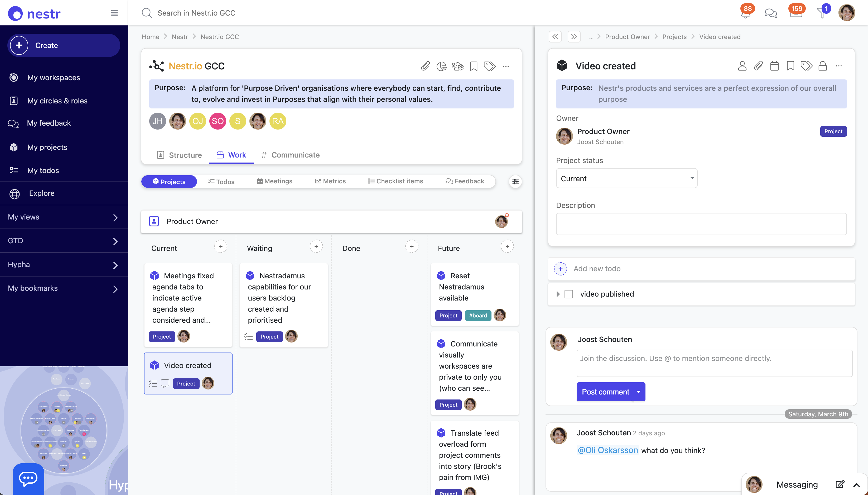
Task: Go to next item with double-right arrows
Action: click(574, 36)
